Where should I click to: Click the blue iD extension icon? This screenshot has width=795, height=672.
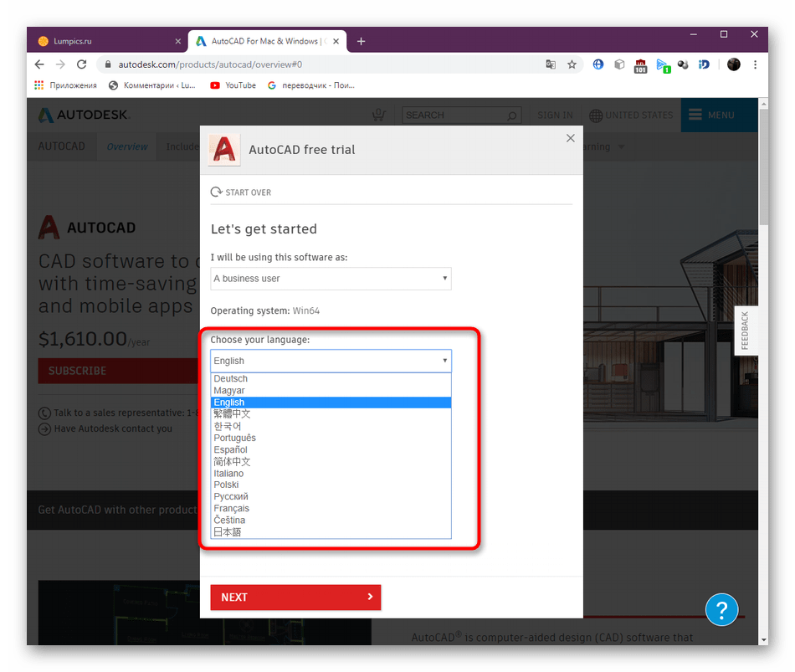(704, 64)
